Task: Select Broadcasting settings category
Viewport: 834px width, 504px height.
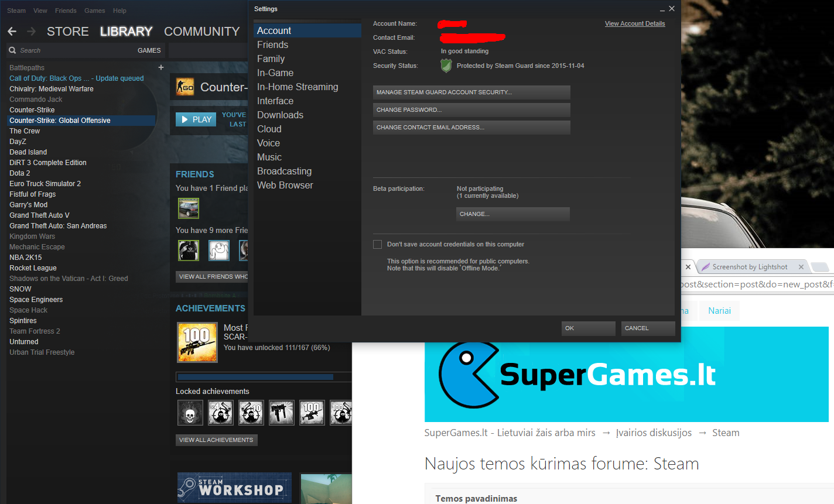Action: (307, 171)
